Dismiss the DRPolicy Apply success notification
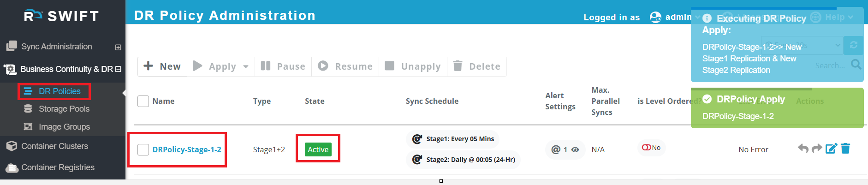The width and height of the screenshot is (868, 185). click(x=777, y=107)
